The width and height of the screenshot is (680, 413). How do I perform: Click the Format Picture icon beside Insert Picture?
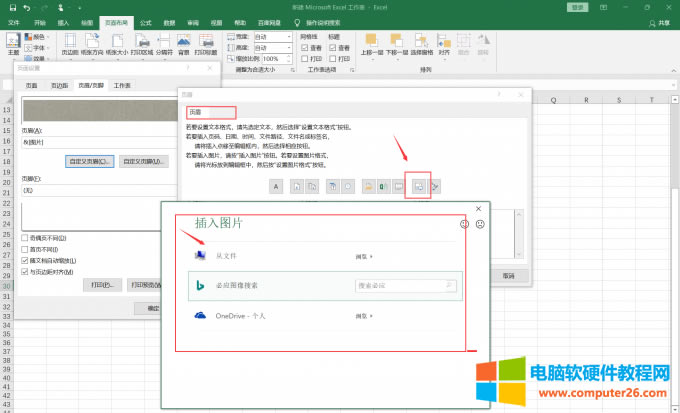[435, 186]
